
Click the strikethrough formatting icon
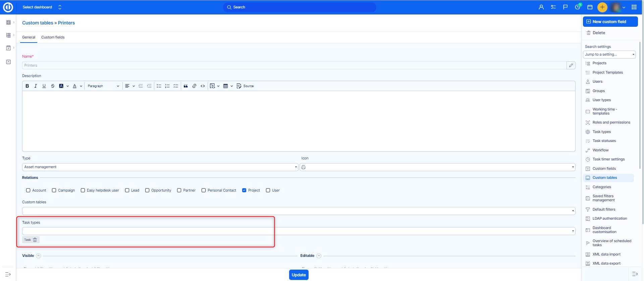click(53, 86)
